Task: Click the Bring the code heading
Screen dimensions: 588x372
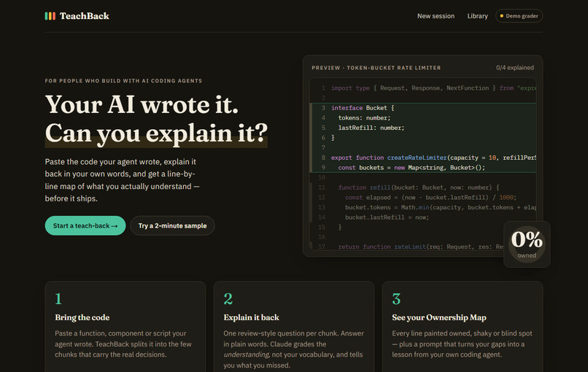Action: tap(82, 317)
